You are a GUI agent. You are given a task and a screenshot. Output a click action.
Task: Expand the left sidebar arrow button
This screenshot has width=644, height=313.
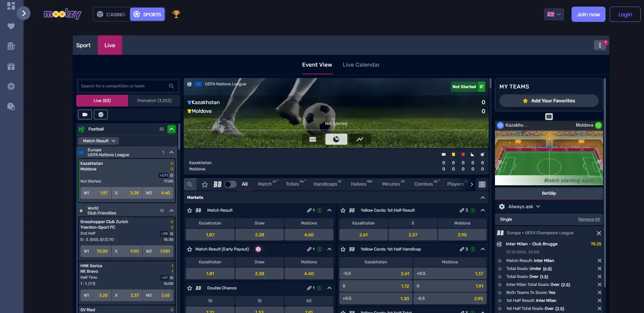pos(24,14)
